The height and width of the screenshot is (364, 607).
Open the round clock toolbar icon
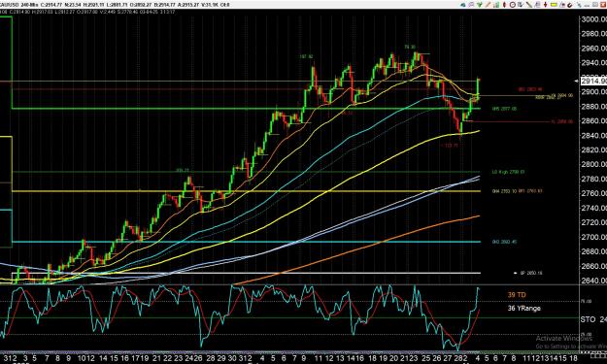(x=513, y=5)
